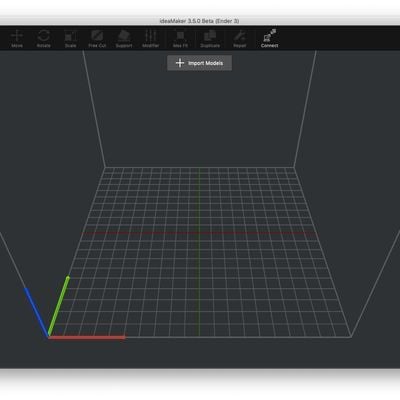Screen dimensions: 400x400
Task: Run the Repair tool
Action: (239, 38)
